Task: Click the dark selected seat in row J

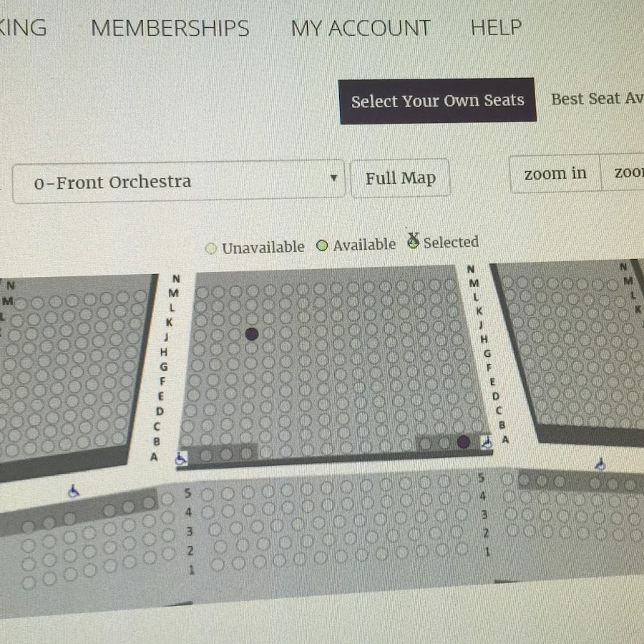Action: (252, 334)
